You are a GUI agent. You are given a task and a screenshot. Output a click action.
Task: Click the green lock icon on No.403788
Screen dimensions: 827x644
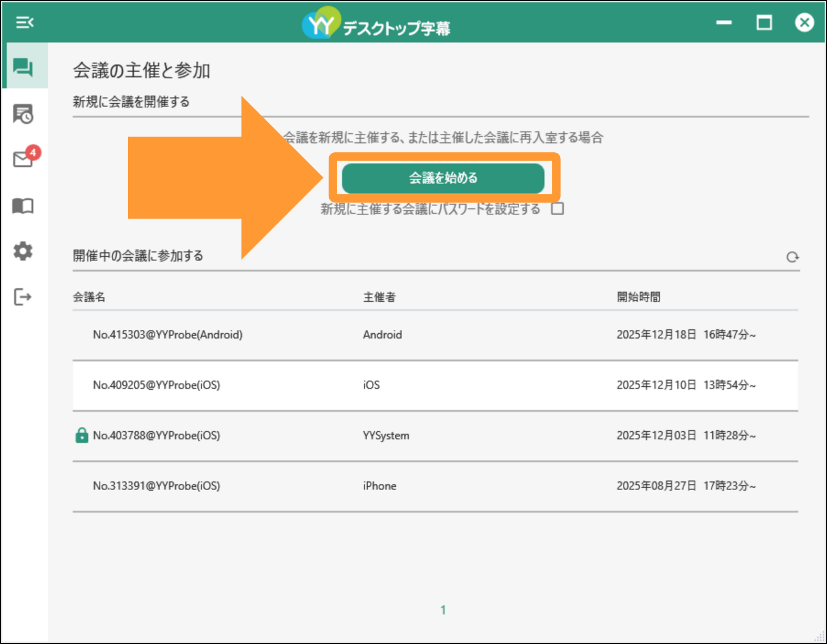(x=81, y=435)
